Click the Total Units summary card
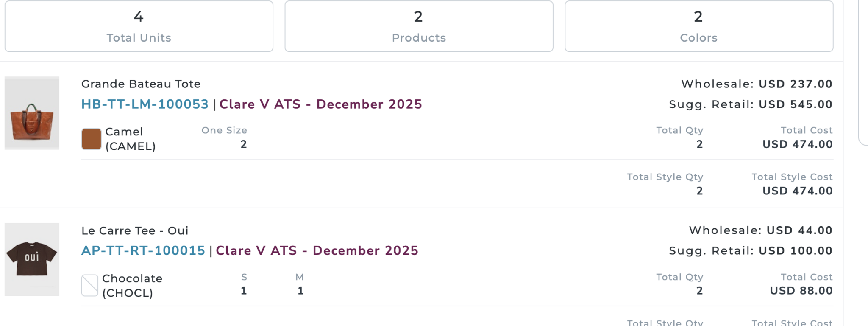The image size is (868, 326). coord(139,26)
